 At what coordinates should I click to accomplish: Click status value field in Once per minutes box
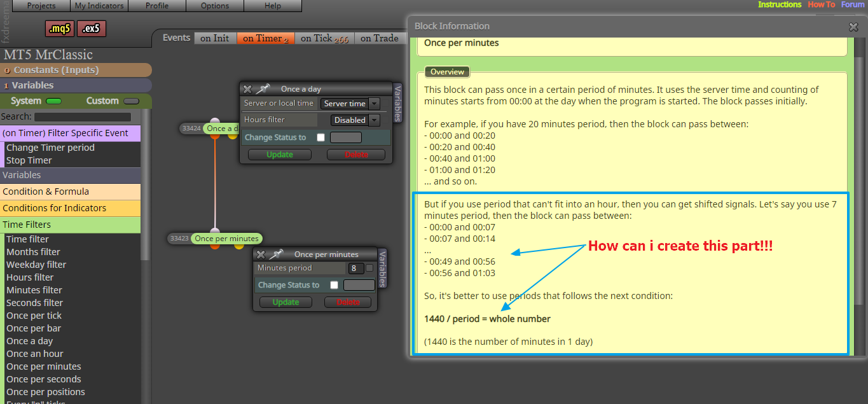[x=359, y=285]
